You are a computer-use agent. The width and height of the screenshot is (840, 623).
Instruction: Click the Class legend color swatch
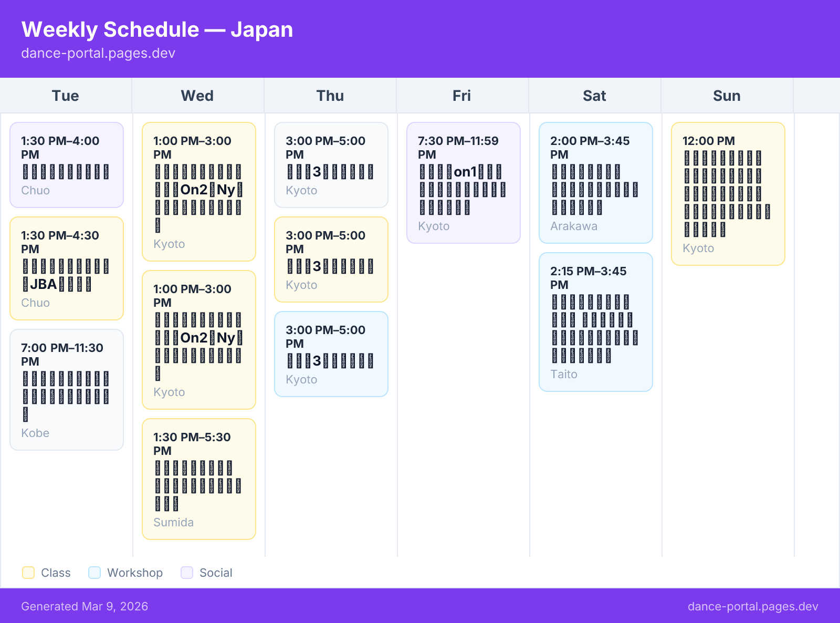pyautogui.click(x=28, y=573)
